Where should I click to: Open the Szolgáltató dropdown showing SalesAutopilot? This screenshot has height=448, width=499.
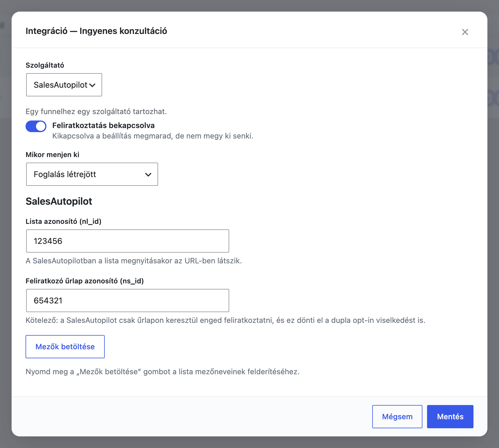(64, 85)
